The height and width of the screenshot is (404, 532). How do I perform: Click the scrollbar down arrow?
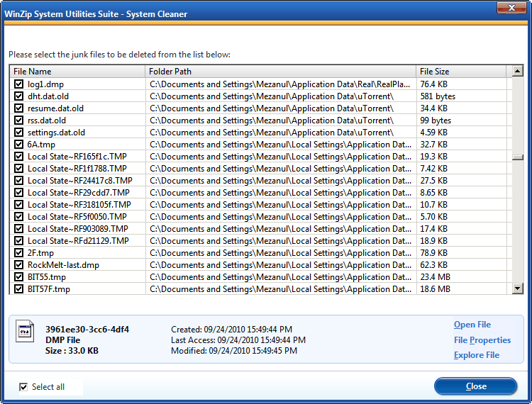517,288
